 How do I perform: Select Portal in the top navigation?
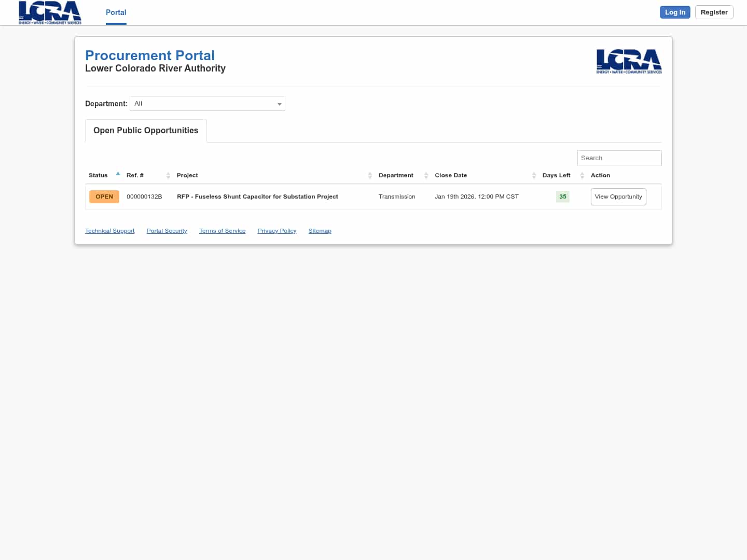pyautogui.click(x=116, y=12)
